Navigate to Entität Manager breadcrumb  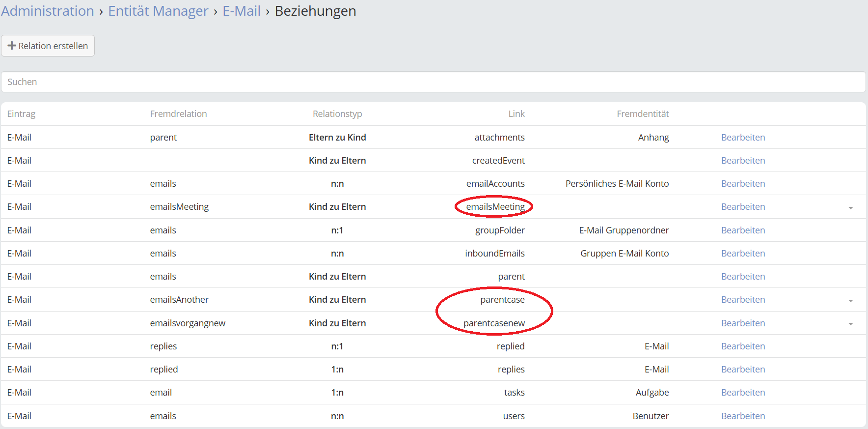point(158,11)
